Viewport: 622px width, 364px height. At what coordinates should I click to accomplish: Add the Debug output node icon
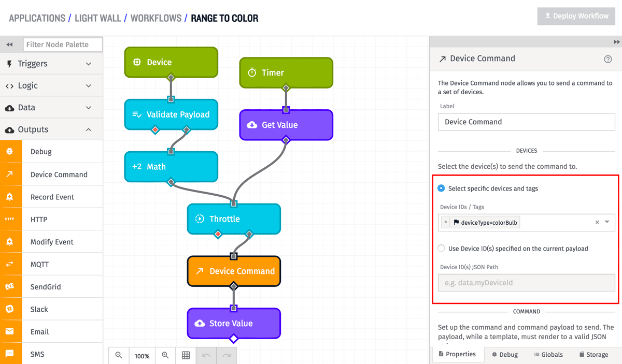(9, 152)
